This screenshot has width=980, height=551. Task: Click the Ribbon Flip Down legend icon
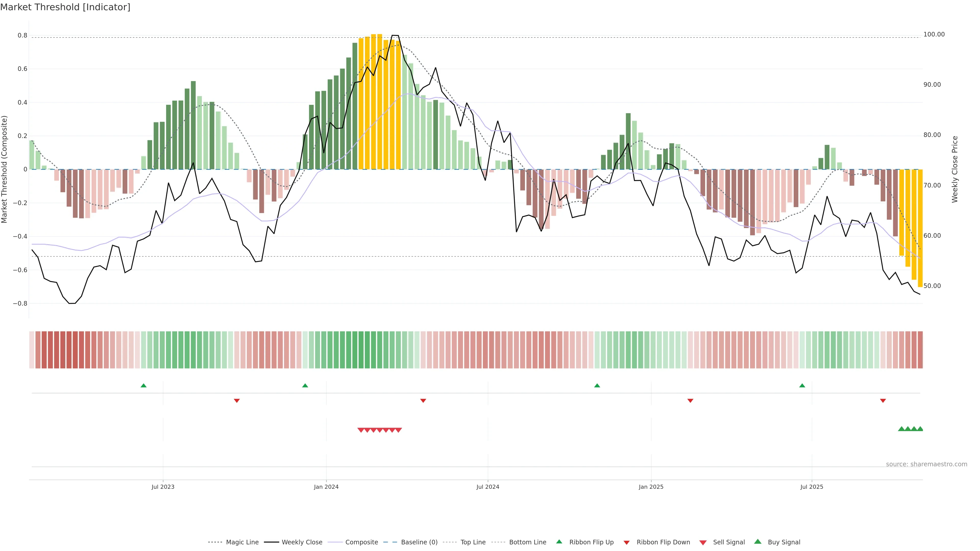(x=627, y=543)
